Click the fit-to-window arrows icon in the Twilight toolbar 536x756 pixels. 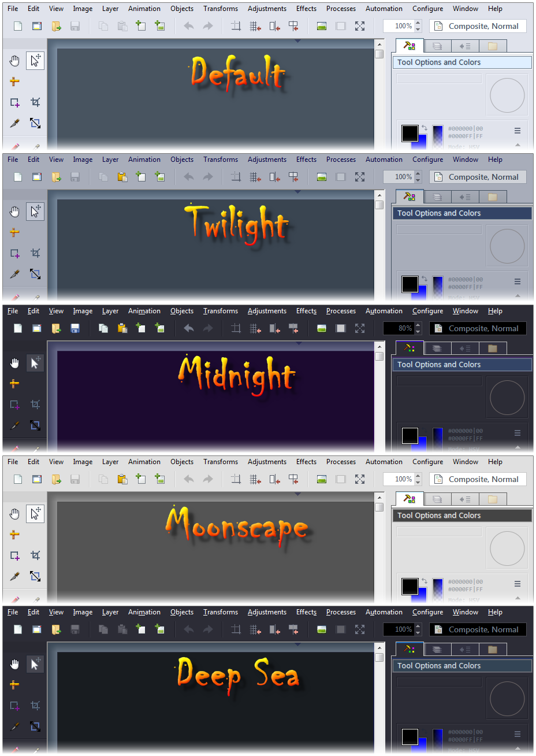click(x=360, y=177)
